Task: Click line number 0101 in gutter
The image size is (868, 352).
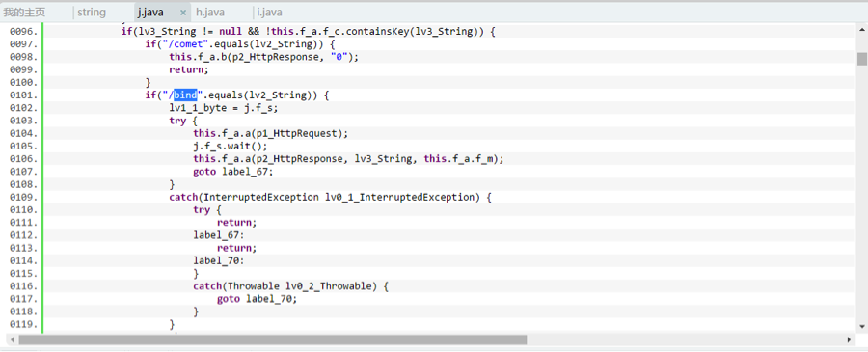Action: [x=24, y=95]
